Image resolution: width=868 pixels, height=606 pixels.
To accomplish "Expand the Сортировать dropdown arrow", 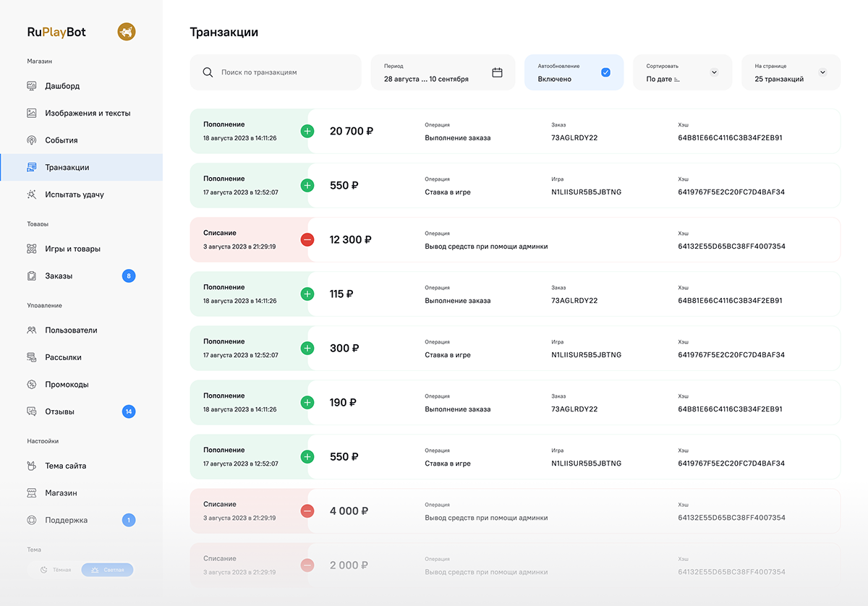I will tap(714, 72).
